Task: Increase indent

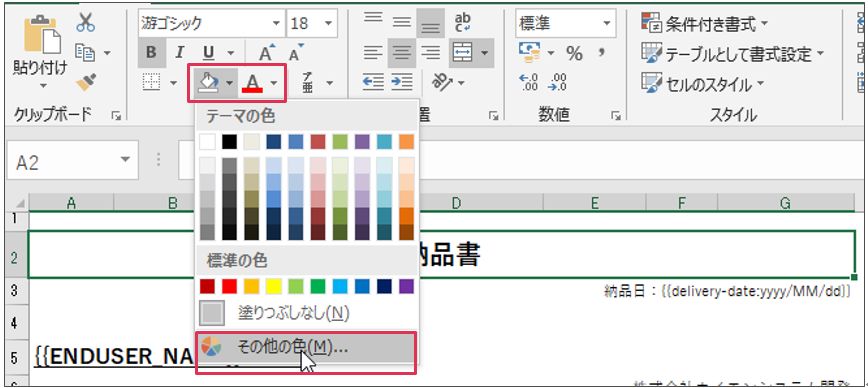Action: pyautogui.click(x=402, y=82)
